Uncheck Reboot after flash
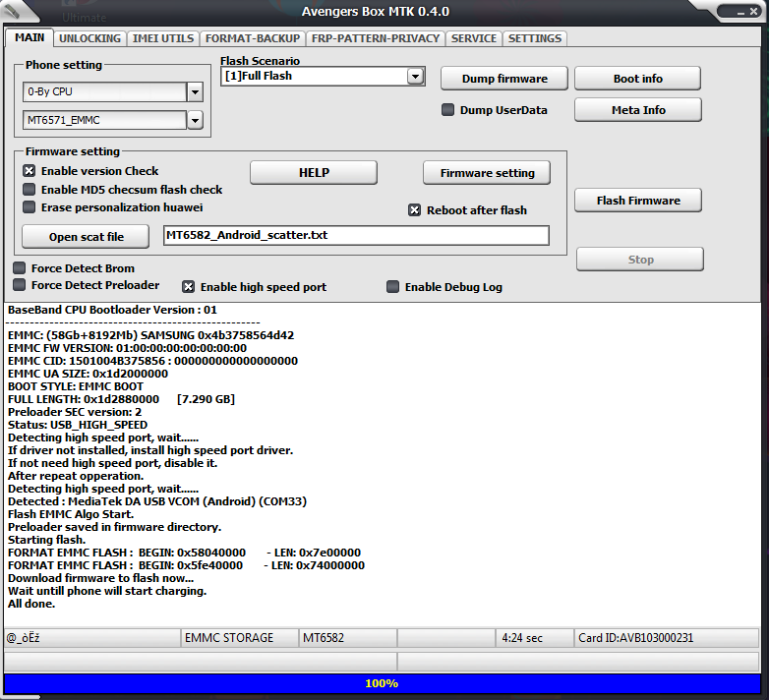Viewport: 769px width, 700px height. 414,210
